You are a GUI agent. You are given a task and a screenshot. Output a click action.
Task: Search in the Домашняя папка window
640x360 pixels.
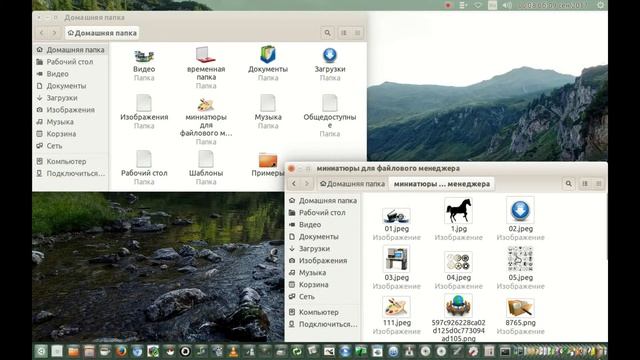327,33
